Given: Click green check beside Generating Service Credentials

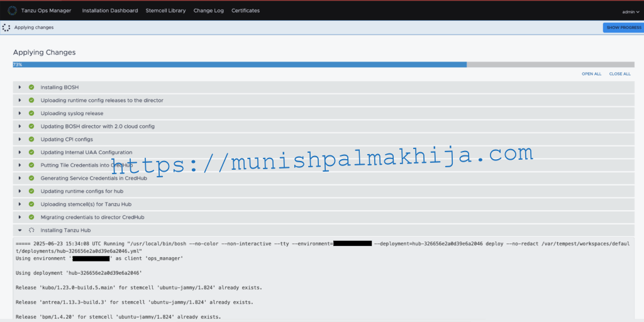Looking at the screenshot, I should (31, 178).
